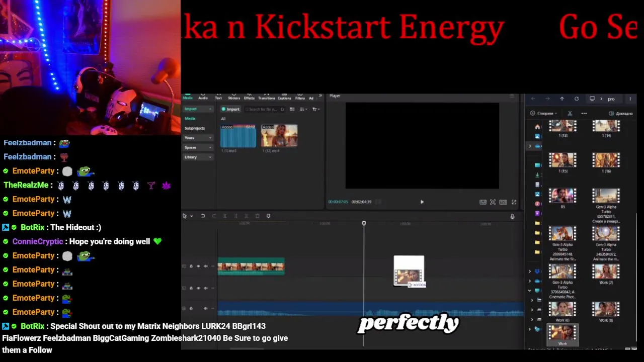Open the cursor tool dropdown arrow
The height and width of the screenshot is (362, 644).
pyautogui.click(x=192, y=216)
